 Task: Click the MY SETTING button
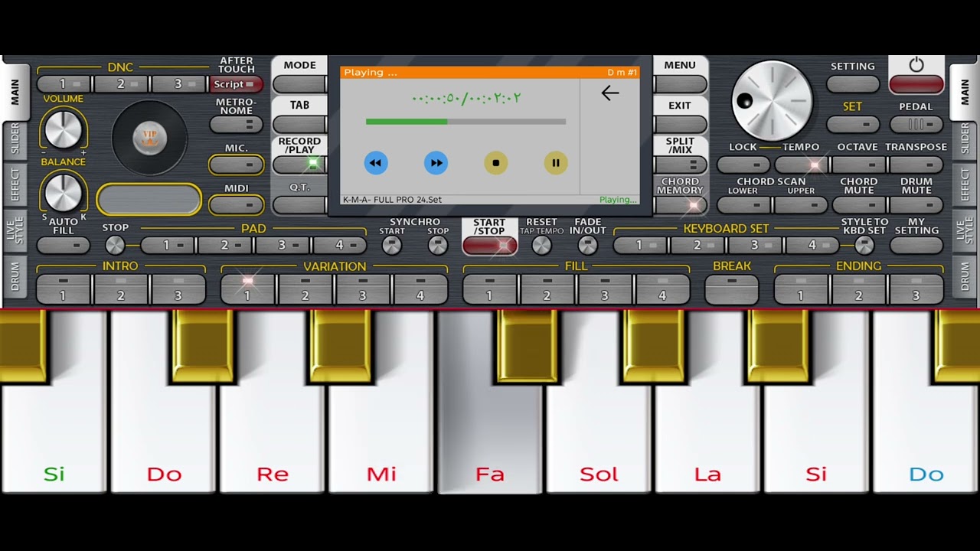pyautogui.click(x=916, y=245)
